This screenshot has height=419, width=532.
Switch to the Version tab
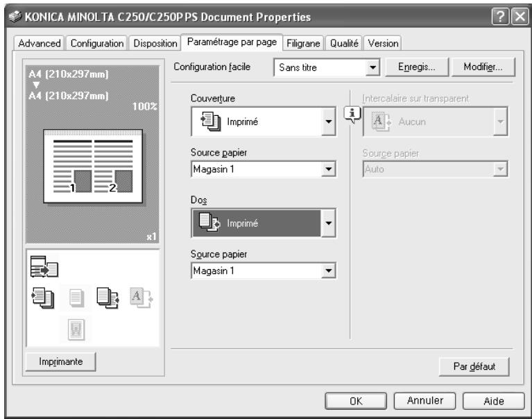pyautogui.click(x=383, y=44)
